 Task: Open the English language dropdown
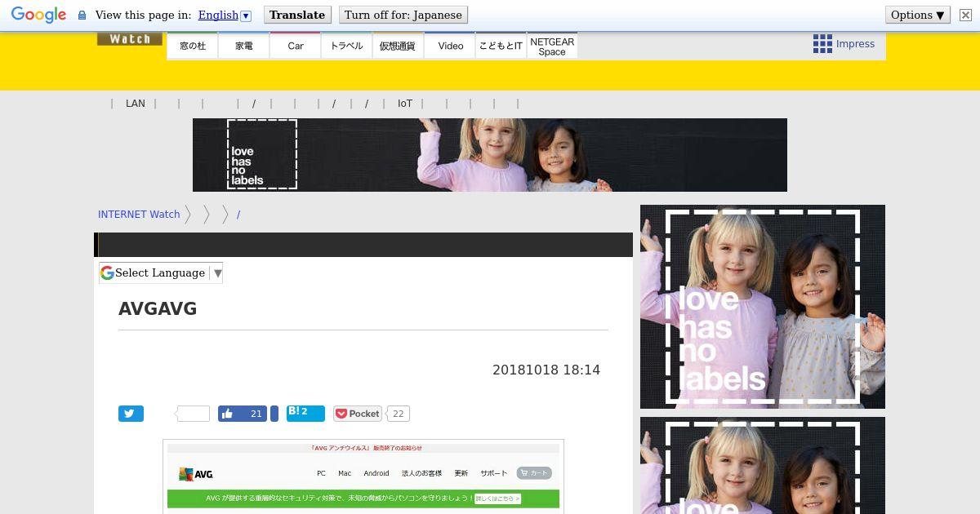point(225,15)
